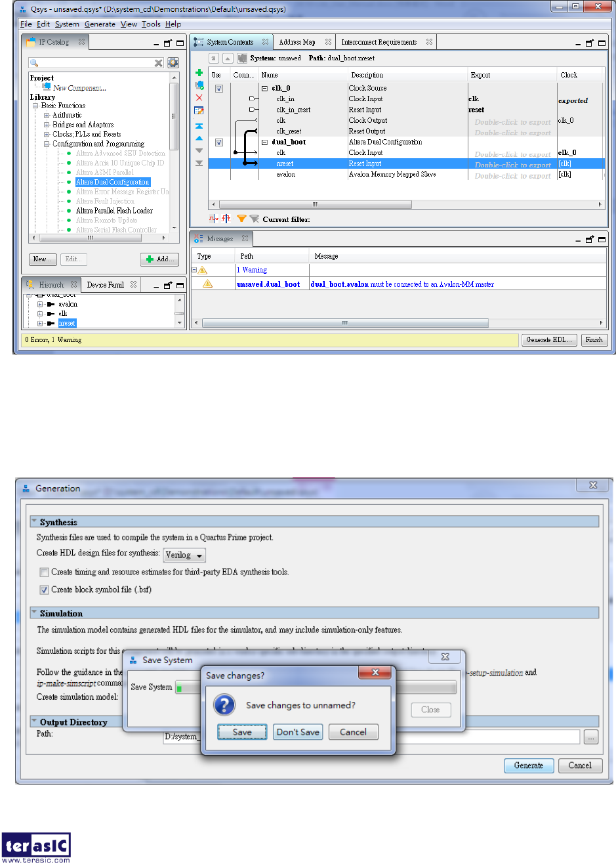Collapse the Synthesis section
Screen dimensions: 616x864
(34, 522)
